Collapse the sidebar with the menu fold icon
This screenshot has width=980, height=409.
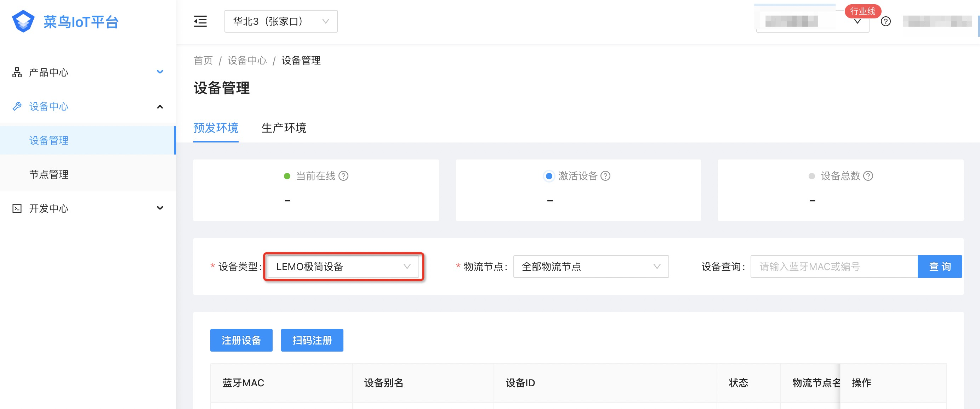[x=200, y=21]
